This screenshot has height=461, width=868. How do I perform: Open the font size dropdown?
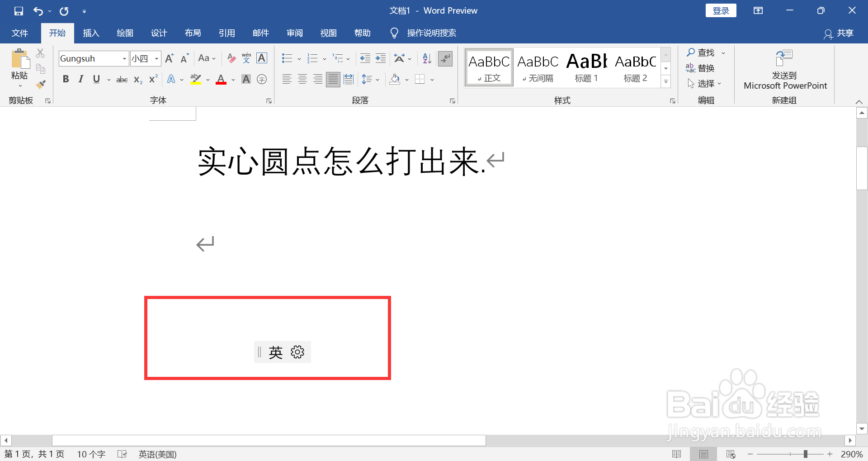[156, 58]
